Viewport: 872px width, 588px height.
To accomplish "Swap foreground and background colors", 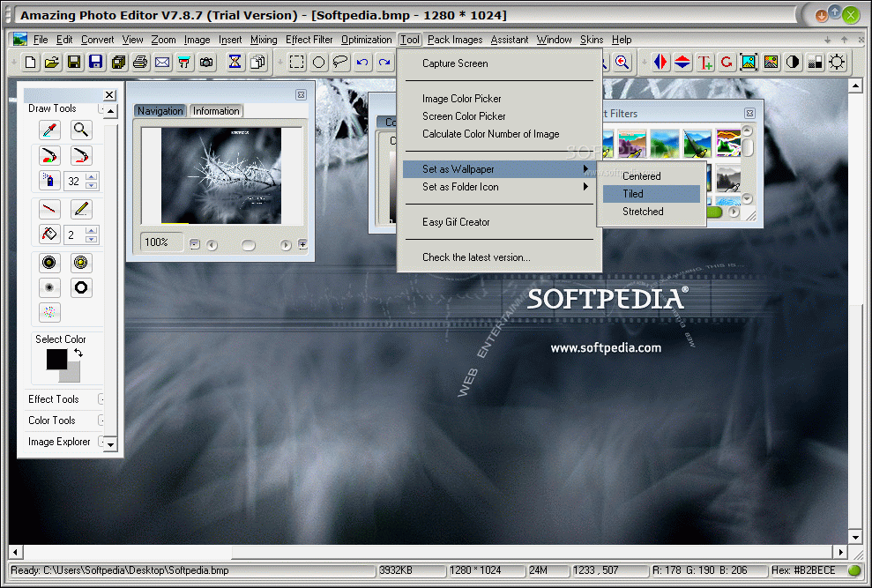I will tap(78, 353).
